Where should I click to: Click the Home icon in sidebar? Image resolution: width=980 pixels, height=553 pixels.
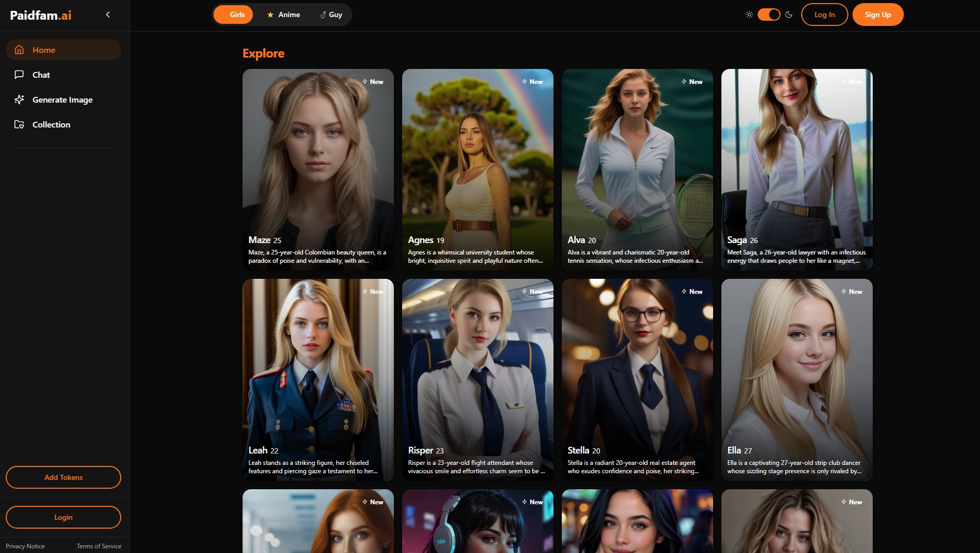(19, 50)
